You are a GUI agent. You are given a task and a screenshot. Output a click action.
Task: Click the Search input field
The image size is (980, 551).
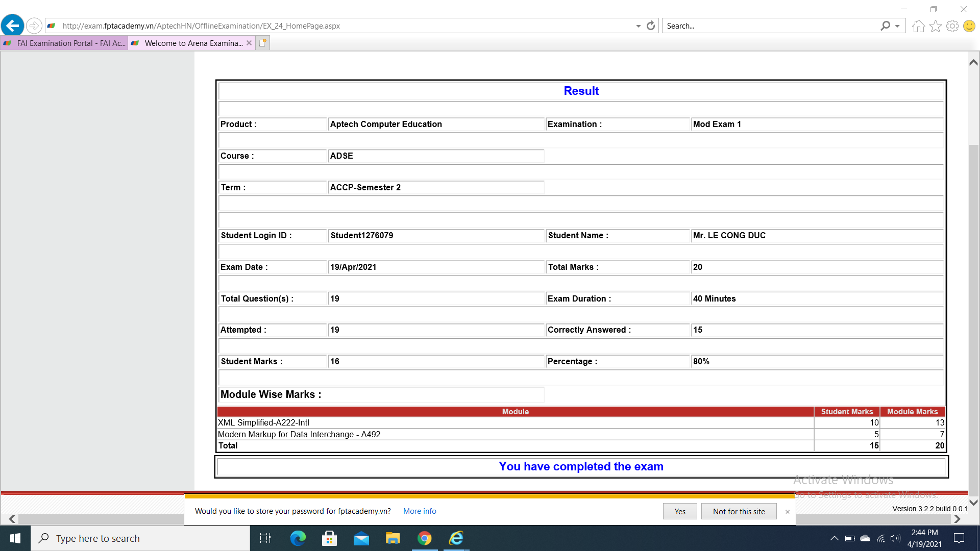pos(771,26)
